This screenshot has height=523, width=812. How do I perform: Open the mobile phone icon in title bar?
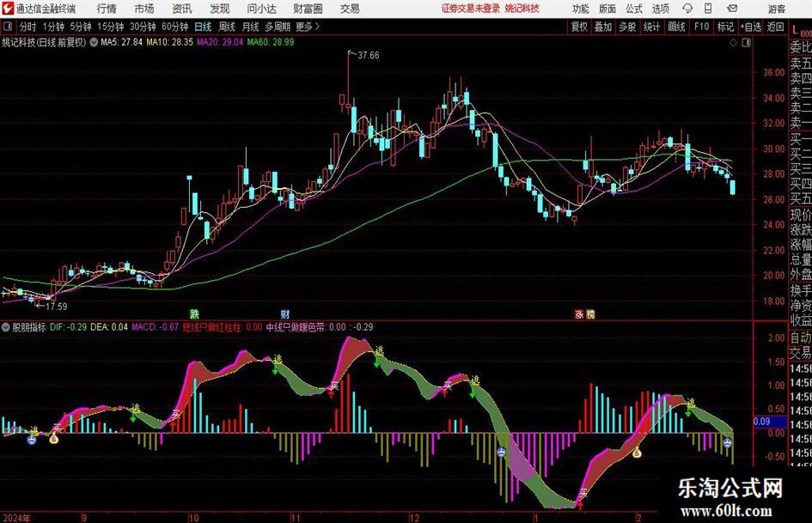(708, 9)
